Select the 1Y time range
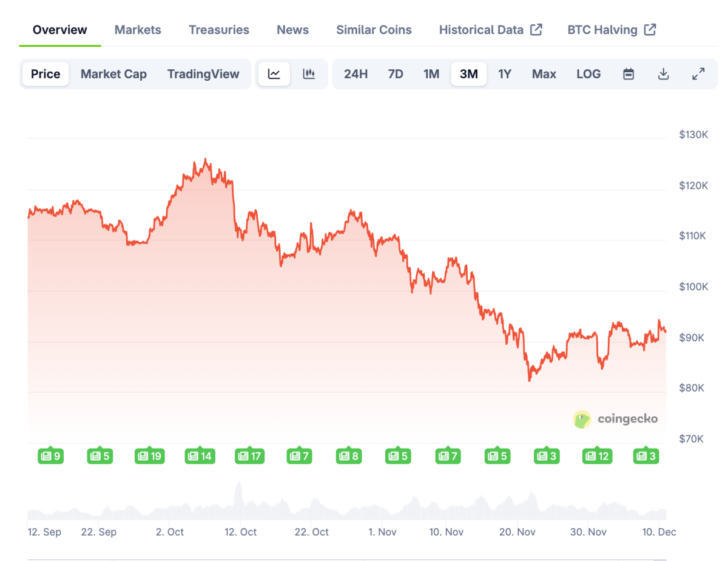 [x=505, y=73]
